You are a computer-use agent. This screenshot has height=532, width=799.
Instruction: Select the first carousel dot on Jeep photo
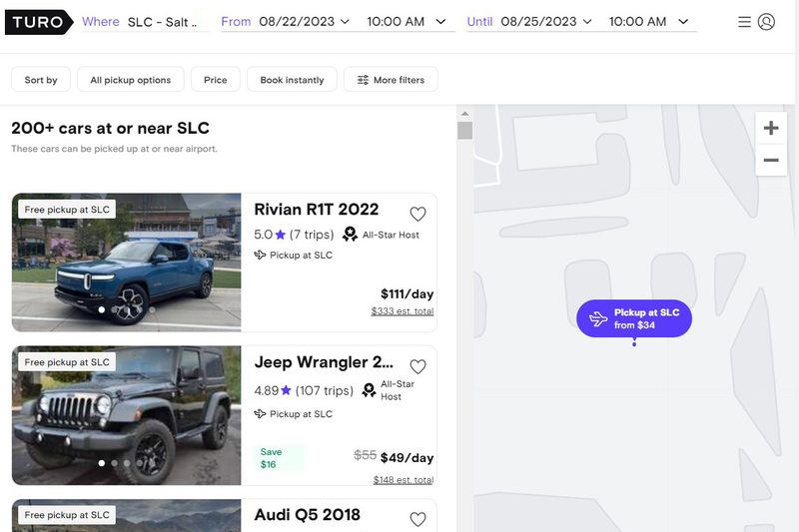point(102,463)
